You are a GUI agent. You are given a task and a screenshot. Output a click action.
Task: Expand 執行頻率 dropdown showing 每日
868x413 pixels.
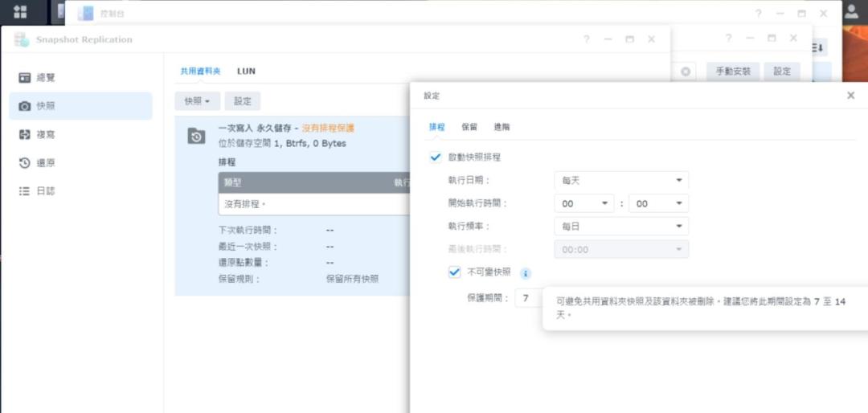pyautogui.click(x=621, y=227)
